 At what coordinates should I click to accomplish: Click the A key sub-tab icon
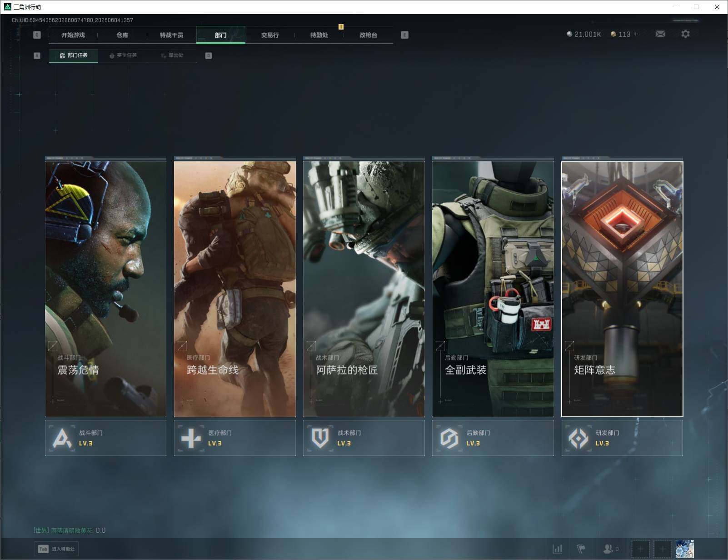[x=37, y=55]
